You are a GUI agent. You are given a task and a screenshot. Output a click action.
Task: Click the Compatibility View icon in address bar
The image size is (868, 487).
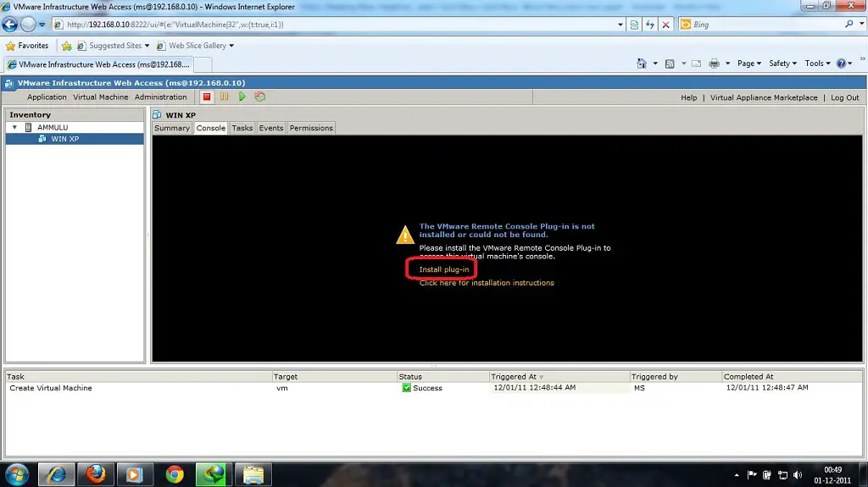634,25
